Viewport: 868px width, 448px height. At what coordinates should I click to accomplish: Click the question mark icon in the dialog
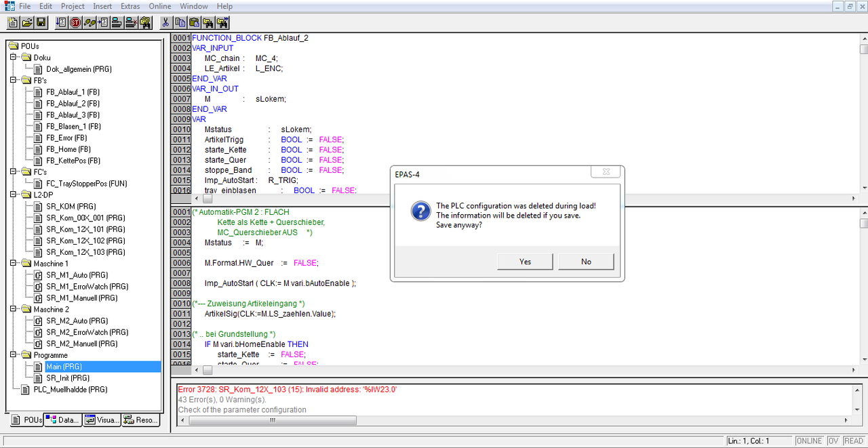pos(420,211)
